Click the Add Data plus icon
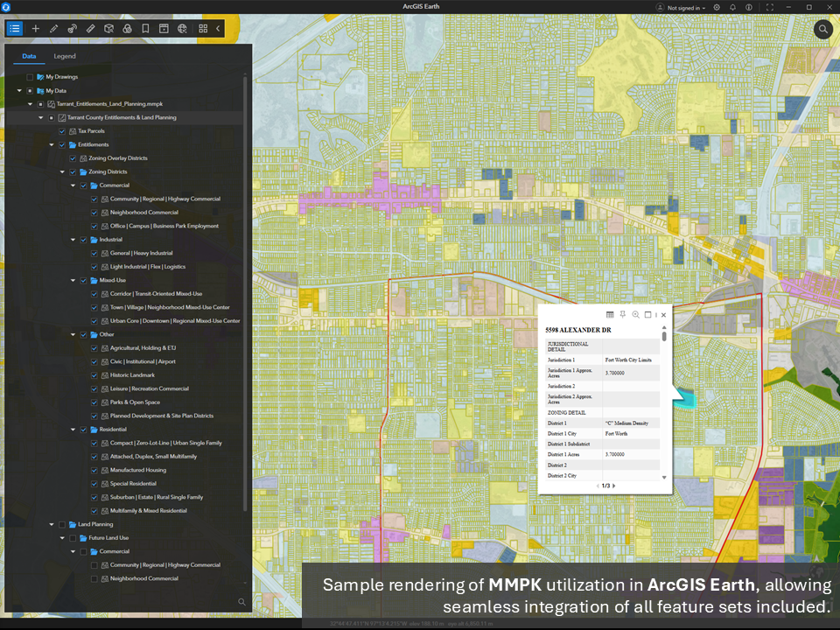Screen dimensions: 840x630 (35, 28)
